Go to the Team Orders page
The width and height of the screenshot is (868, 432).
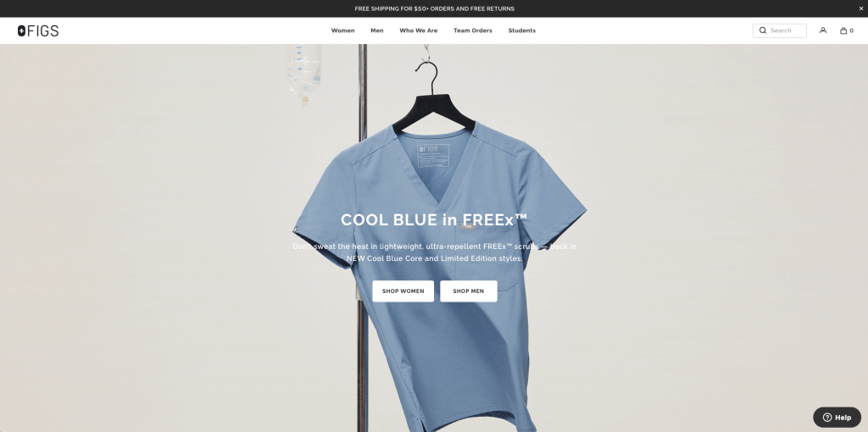pyautogui.click(x=473, y=30)
